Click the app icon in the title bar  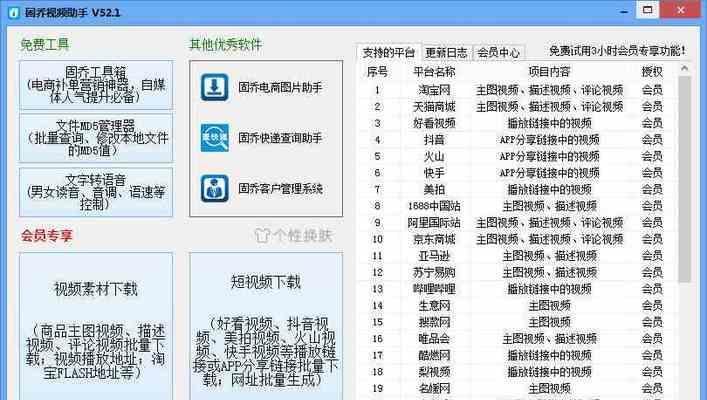click(x=14, y=12)
